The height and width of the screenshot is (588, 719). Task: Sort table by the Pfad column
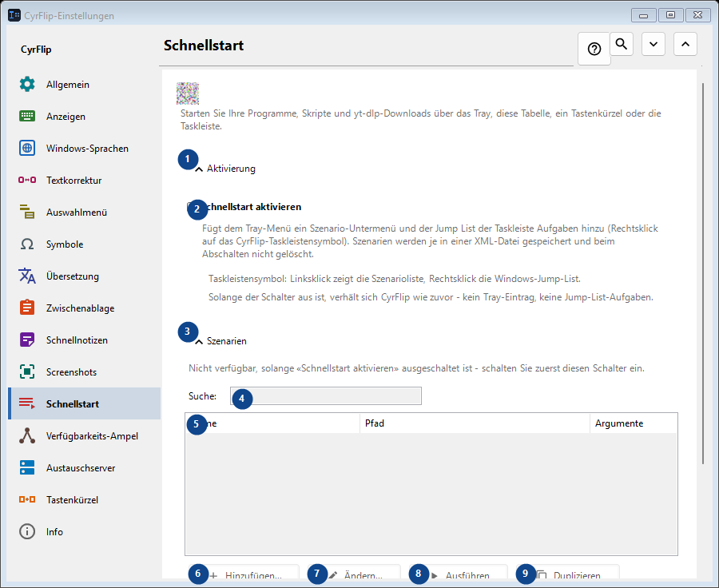(x=475, y=423)
